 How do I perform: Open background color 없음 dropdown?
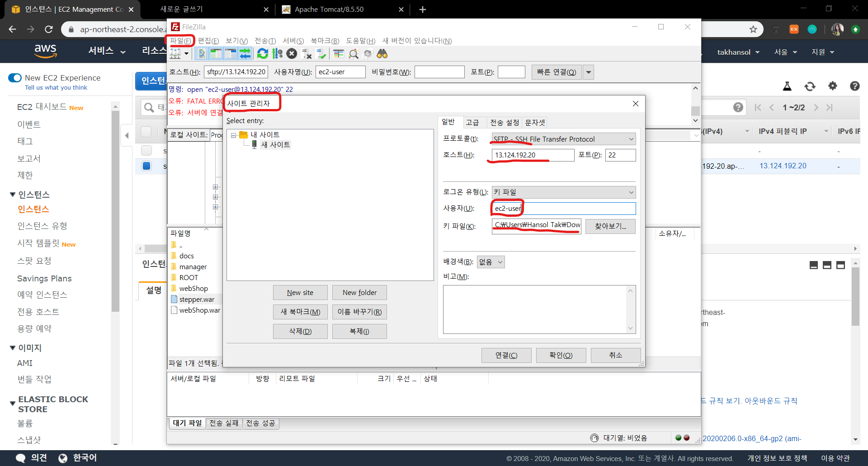[491, 262]
